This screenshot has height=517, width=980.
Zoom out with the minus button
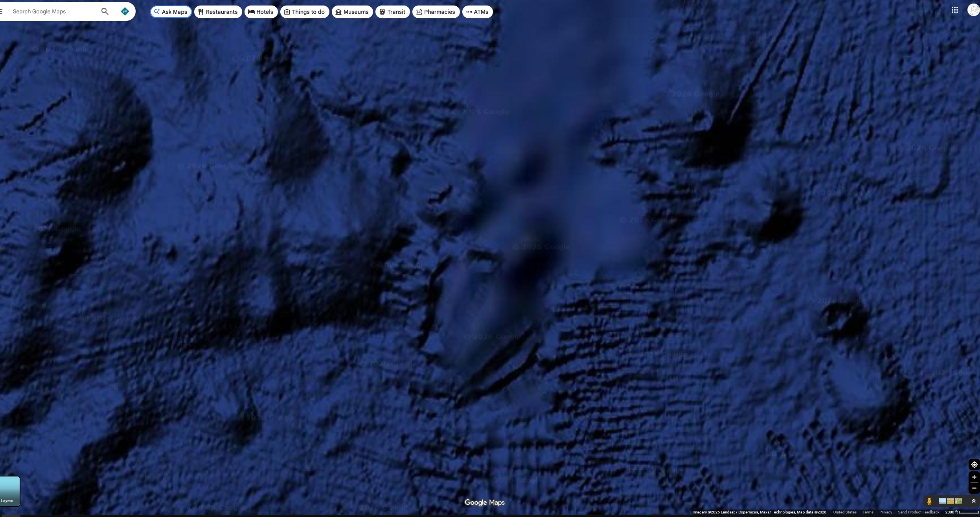(974, 488)
